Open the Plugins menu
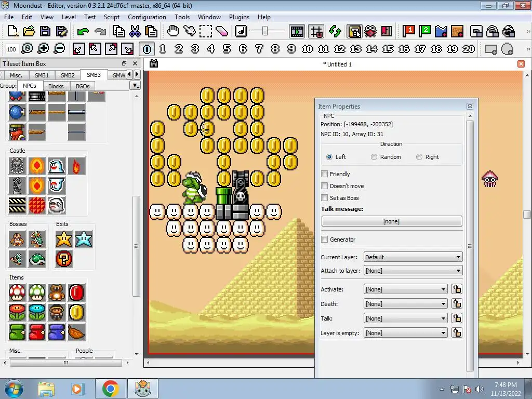 point(239,17)
